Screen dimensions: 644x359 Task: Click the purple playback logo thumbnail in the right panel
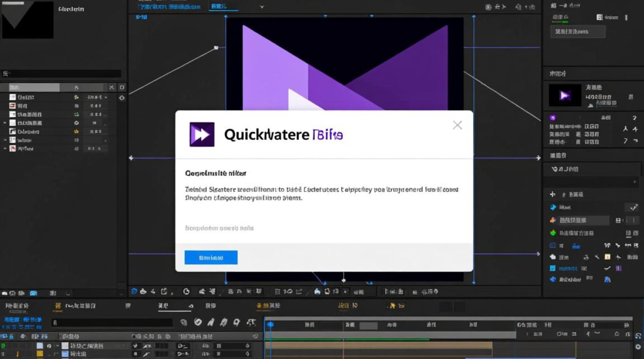pos(564,94)
